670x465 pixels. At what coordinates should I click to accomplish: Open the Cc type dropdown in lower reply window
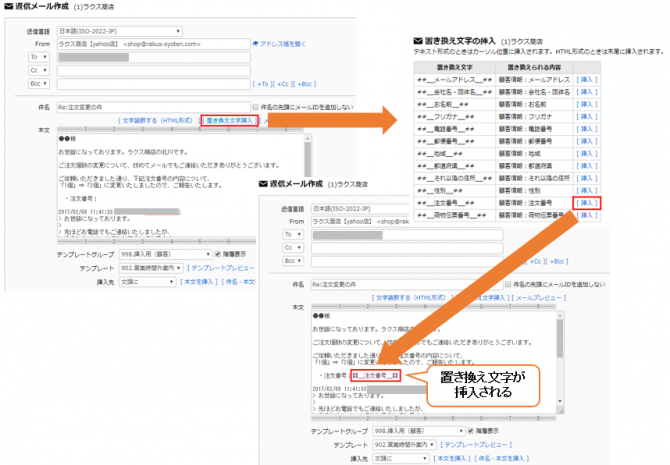pos(293,247)
